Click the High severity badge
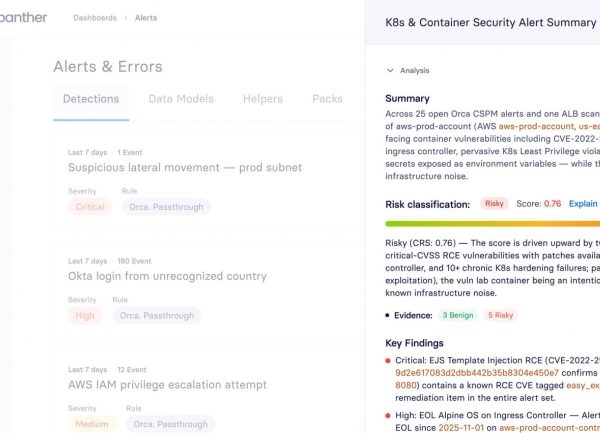Image resolution: width=600 pixels, height=433 pixels. [x=85, y=316]
